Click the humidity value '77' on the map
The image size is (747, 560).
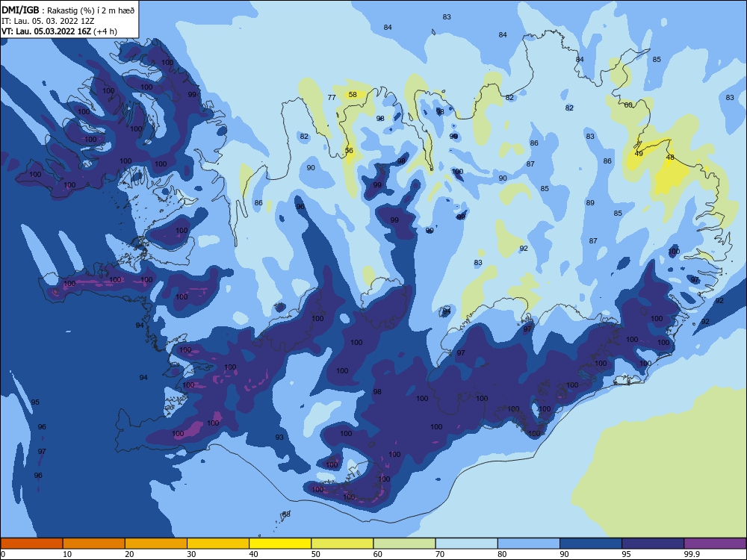(x=332, y=98)
